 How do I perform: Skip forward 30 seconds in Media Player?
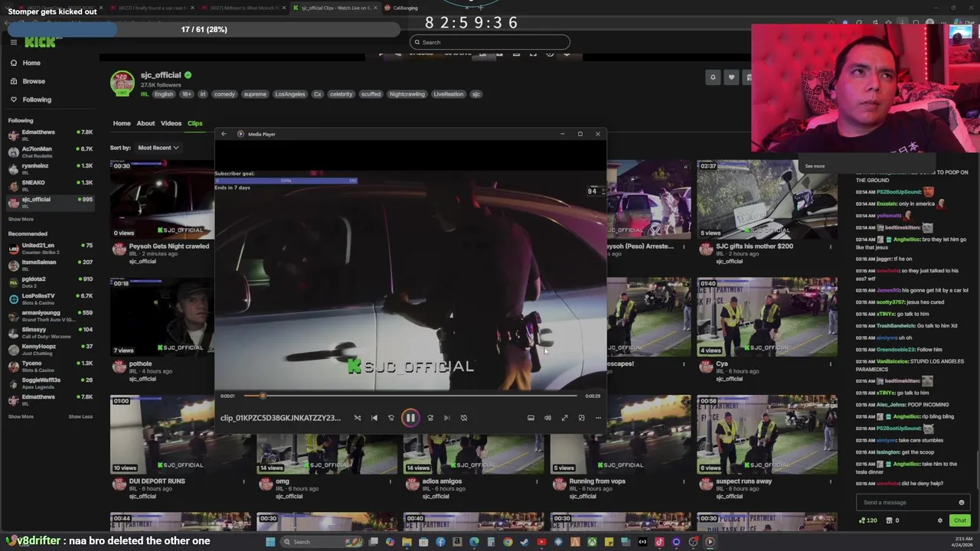click(x=430, y=418)
